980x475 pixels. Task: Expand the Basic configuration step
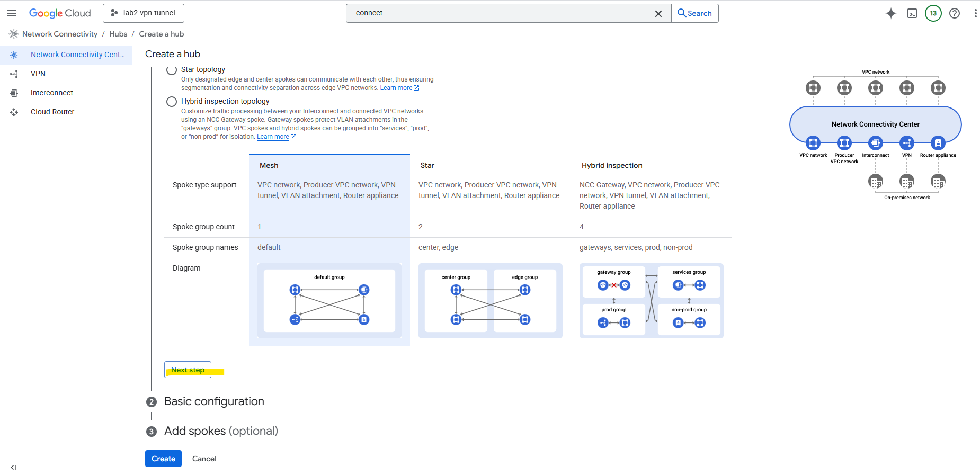coord(214,401)
